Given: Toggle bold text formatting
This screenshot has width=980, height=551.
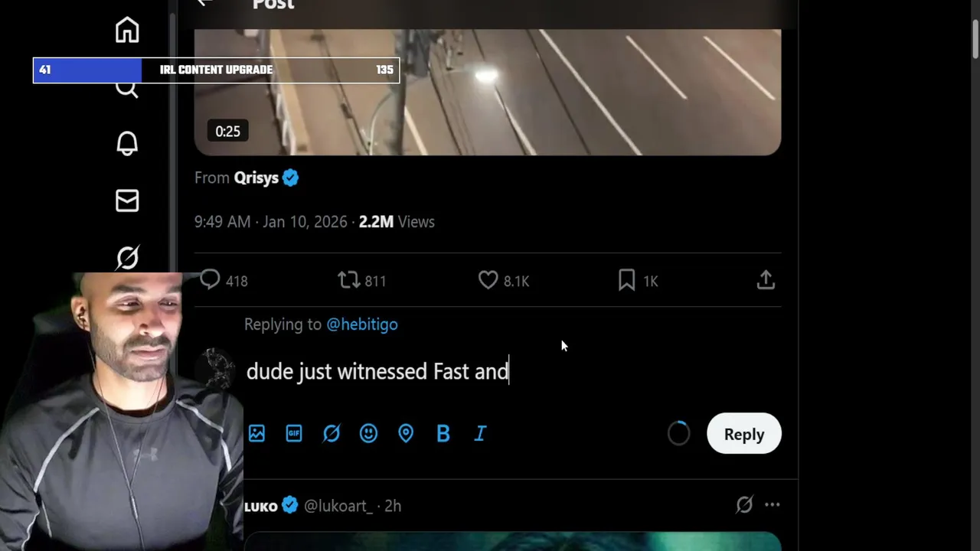Looking at the screenshot, I should point(443,434).
